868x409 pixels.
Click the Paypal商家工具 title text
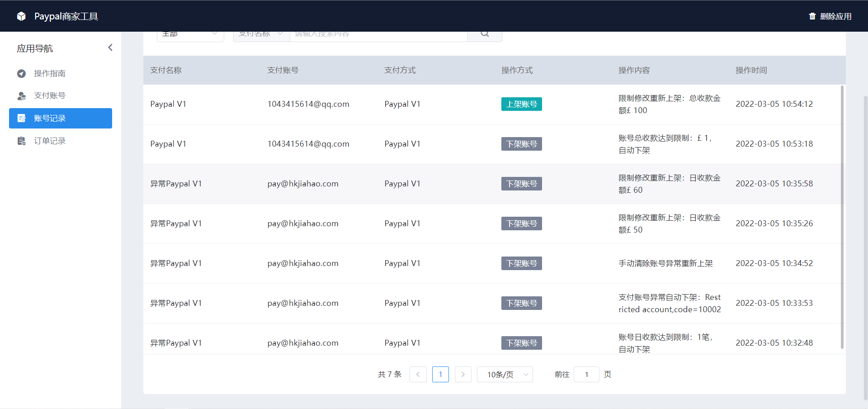pos(66,16)
